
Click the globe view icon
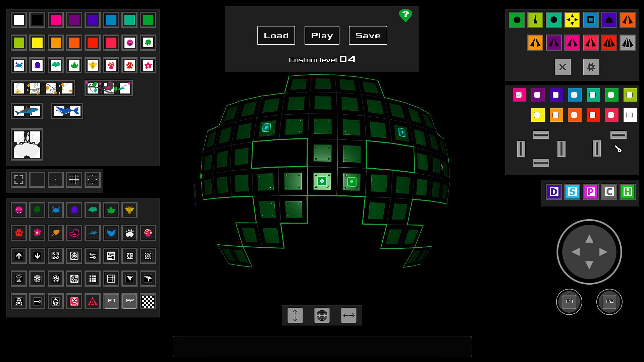tap(322, 315)
